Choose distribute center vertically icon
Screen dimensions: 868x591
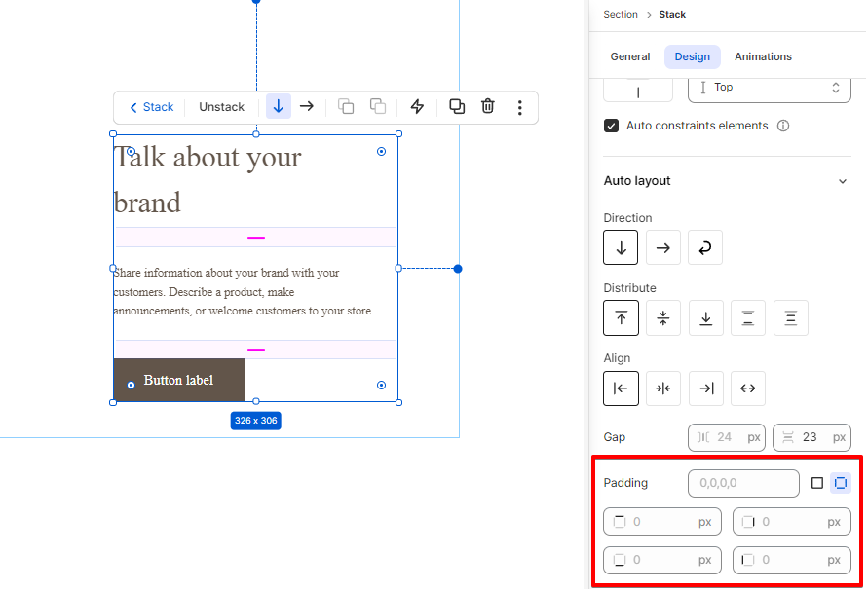[663, 317]
